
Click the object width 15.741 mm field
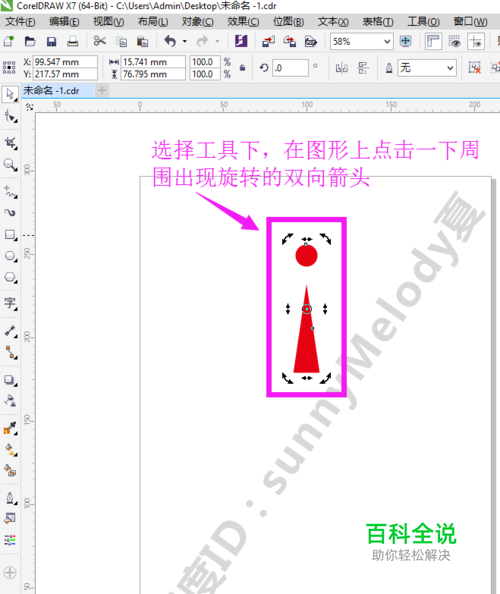click(x=153, y=62)
